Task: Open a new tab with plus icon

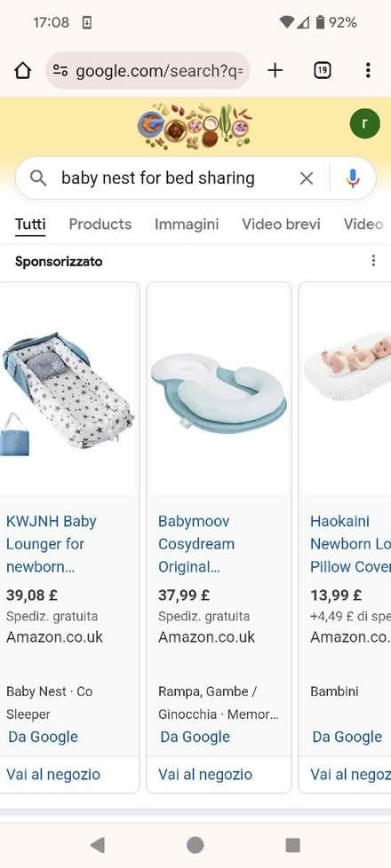Action: click(x=275, y=70)
